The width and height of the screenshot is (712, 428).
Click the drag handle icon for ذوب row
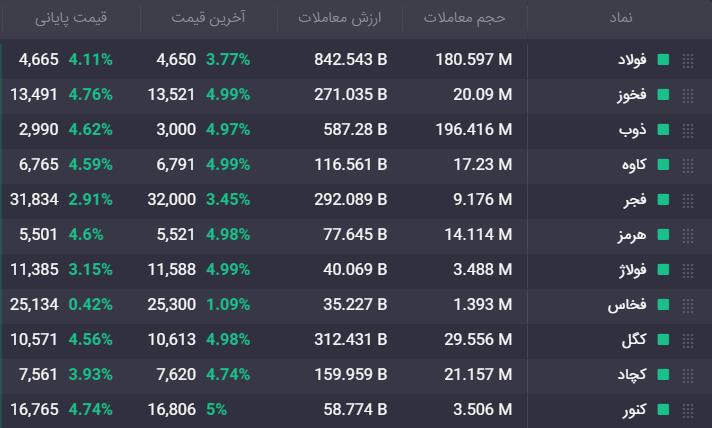(x=687, y=131)
